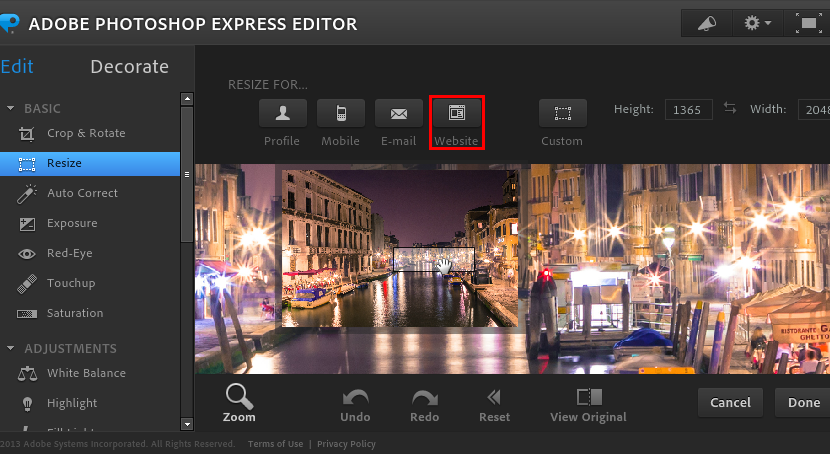Click the Cancel button

tap(730, 403)
